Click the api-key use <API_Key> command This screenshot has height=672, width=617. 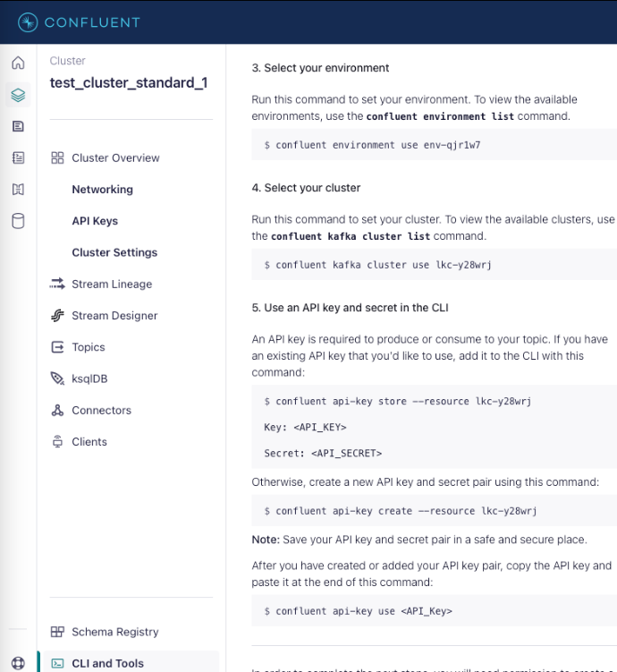coord(358,611)
